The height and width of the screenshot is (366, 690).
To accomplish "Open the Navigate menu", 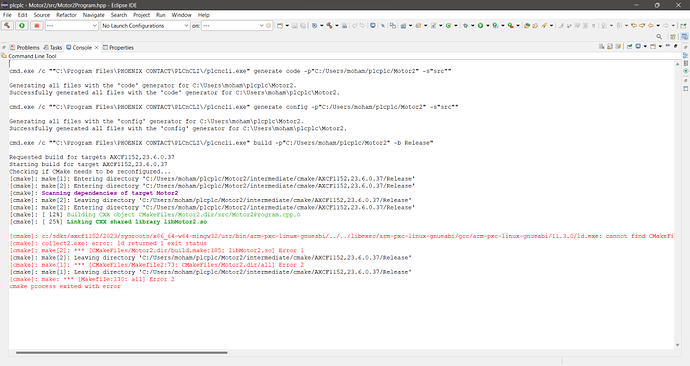I will (94, 15).
